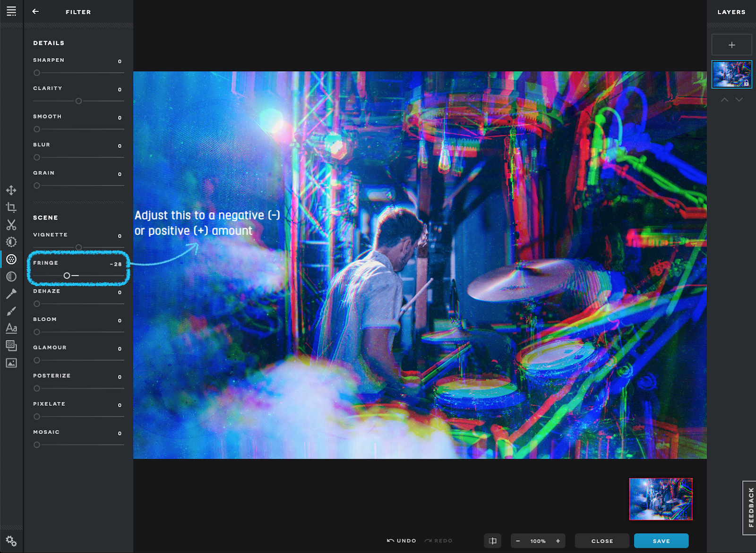This screenshot has height=553, width=756.
Task: Select the Crop tool
Action: [11, 207]
